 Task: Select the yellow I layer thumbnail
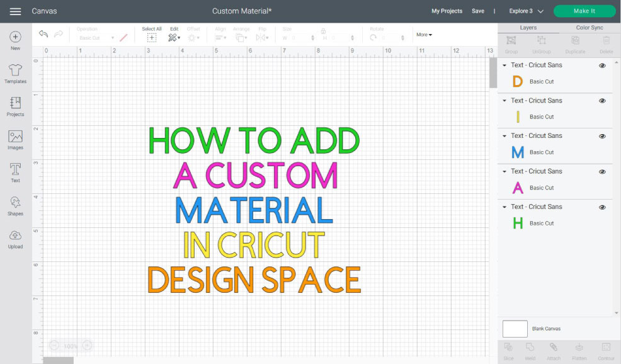518,117
